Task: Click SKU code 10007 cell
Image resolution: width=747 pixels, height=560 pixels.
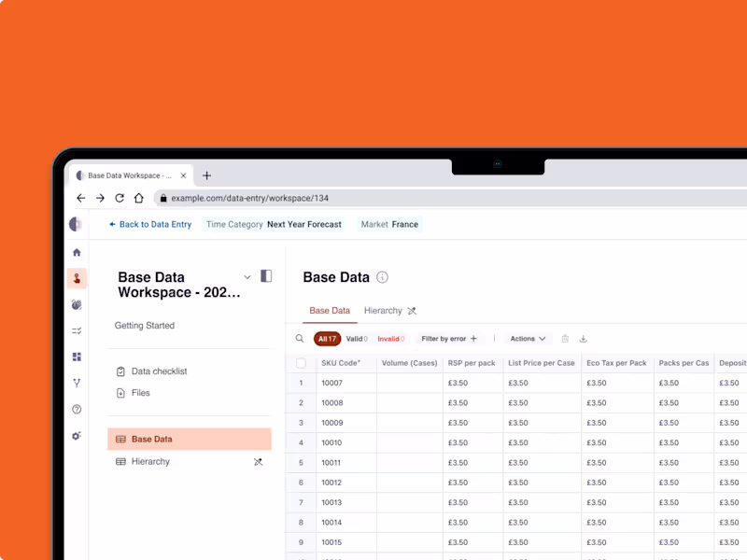Action: click(x=346, y=383)
